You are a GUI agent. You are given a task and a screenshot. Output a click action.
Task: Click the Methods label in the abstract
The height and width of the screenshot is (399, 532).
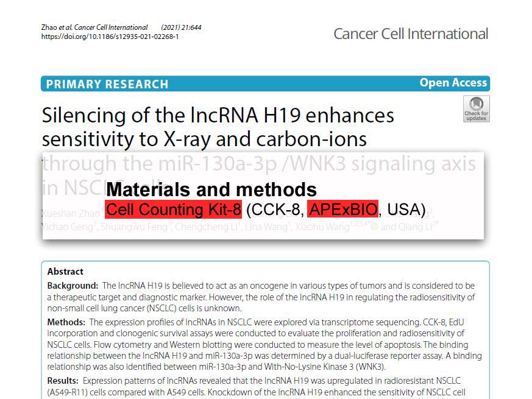[66, 322]
